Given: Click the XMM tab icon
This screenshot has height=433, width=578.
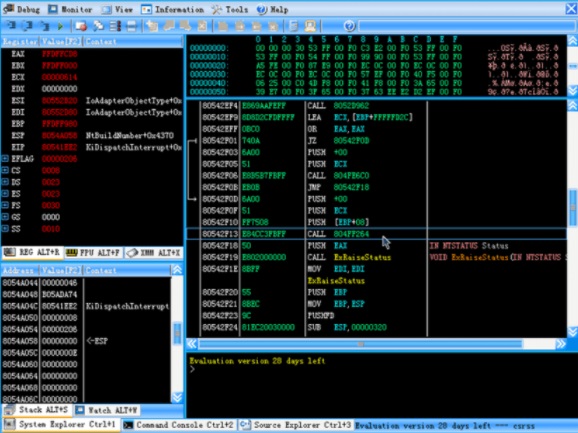Looking at the screenshot, I should pyautogui.click(x=132, y=252).
